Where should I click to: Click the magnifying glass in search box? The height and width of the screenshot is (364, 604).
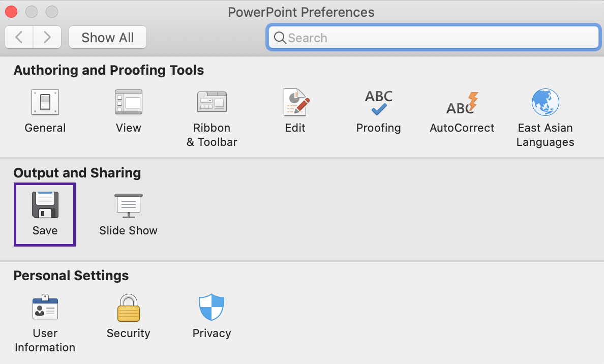click(x=280, y=38)
